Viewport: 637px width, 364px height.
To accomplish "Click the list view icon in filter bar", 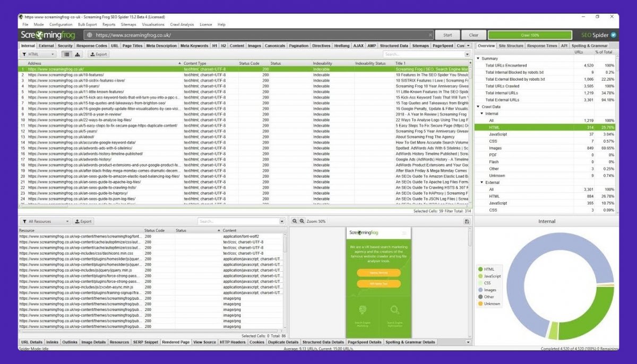I will click(x=67, y=54).
